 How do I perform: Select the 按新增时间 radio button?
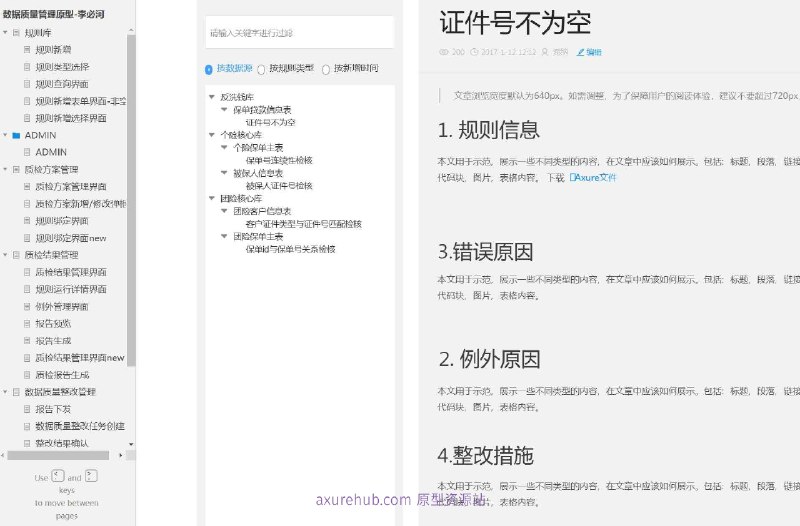click(326, 70)
